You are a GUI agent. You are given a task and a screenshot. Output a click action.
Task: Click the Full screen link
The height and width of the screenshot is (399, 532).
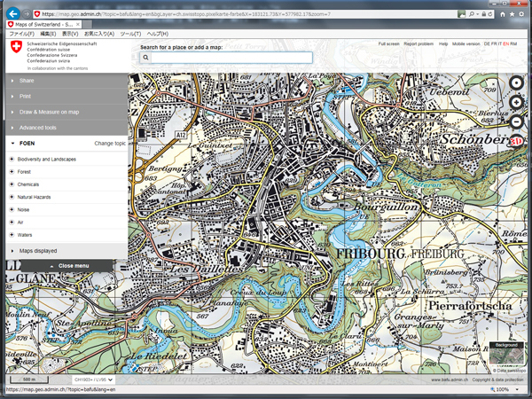click(388, 43)
